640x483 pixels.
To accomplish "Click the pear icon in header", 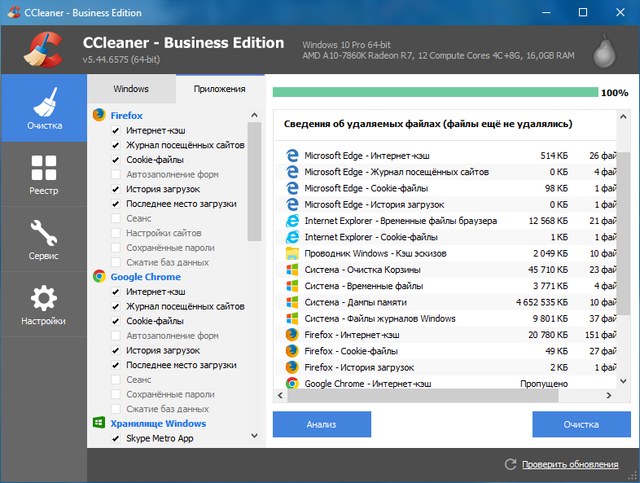I will 605,46.
